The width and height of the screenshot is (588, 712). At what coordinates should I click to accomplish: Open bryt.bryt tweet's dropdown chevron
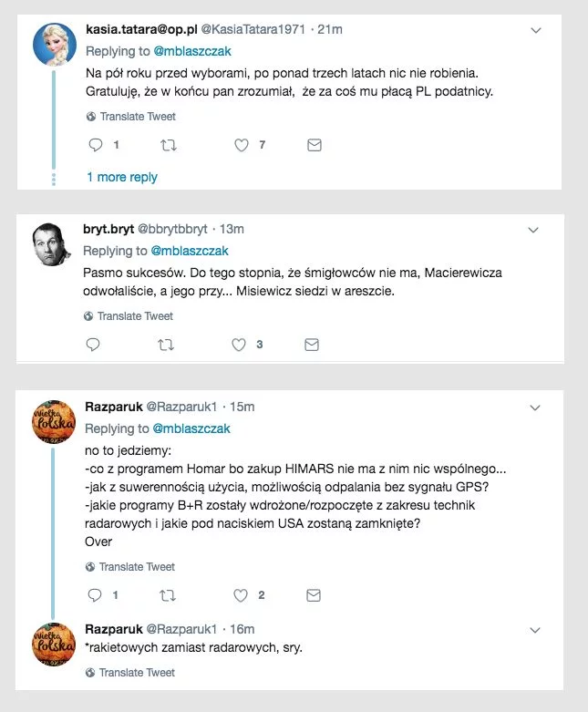pyautogui.click(x=533, y=231)
